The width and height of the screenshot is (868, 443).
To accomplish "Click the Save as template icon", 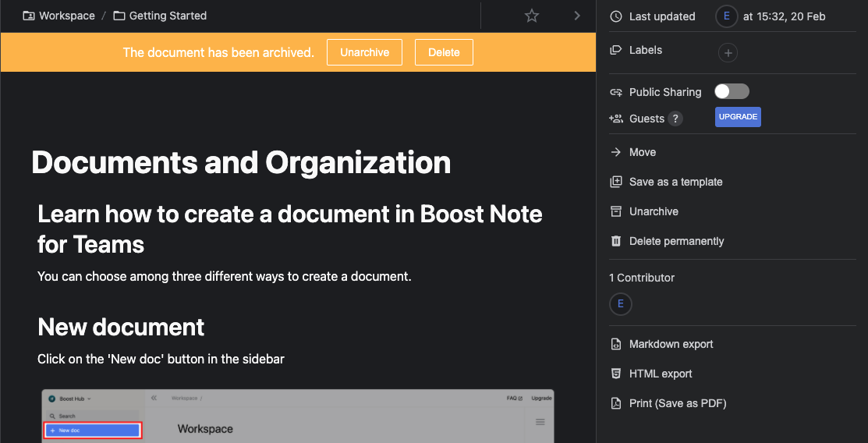I will tap(615, 182).
